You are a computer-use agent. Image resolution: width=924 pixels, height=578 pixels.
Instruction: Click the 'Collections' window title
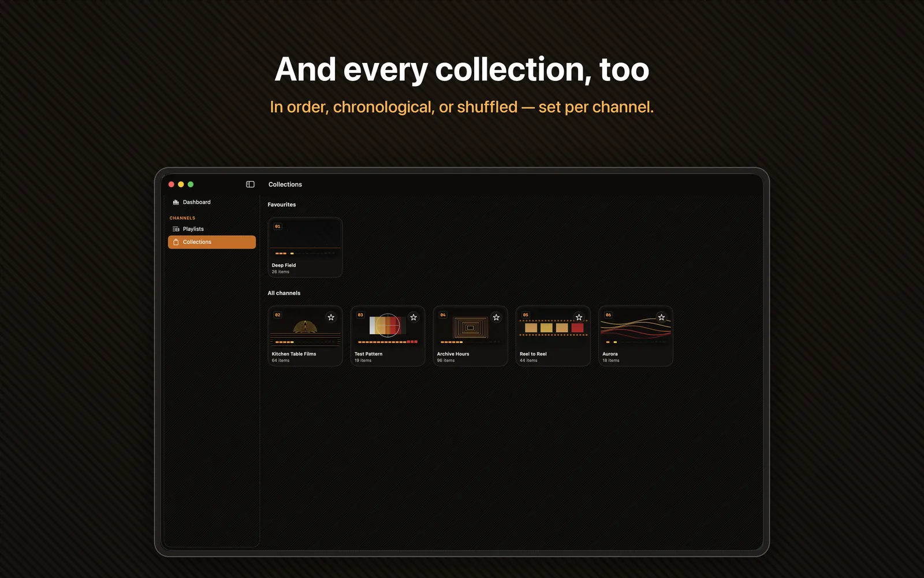(285, 184)
